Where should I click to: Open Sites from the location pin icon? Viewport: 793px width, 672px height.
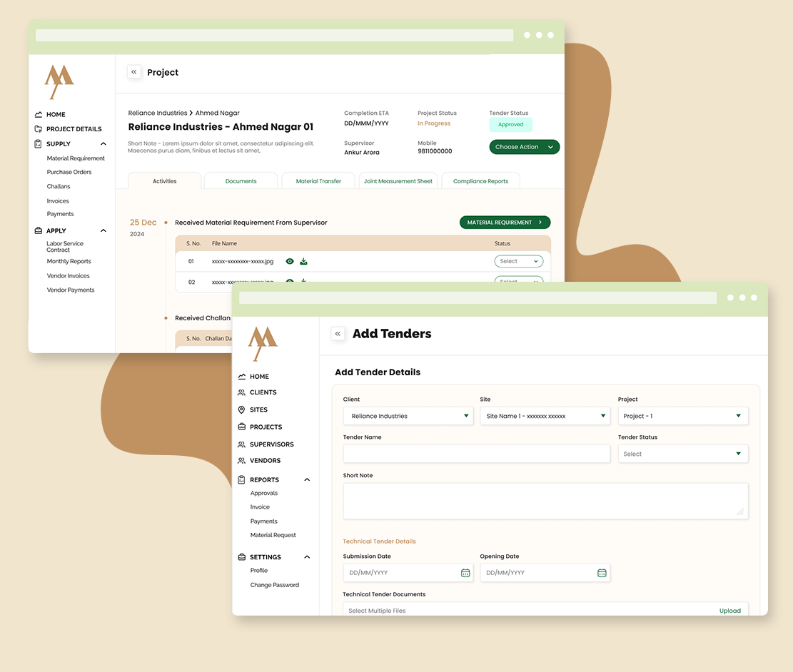pyautogui.click(x=241, y=410)
